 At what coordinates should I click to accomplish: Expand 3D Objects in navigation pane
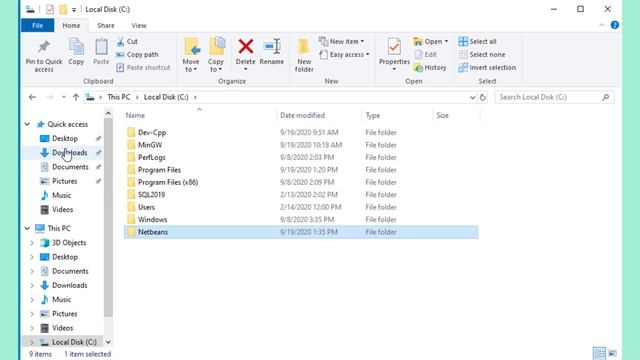click(32, 242)
